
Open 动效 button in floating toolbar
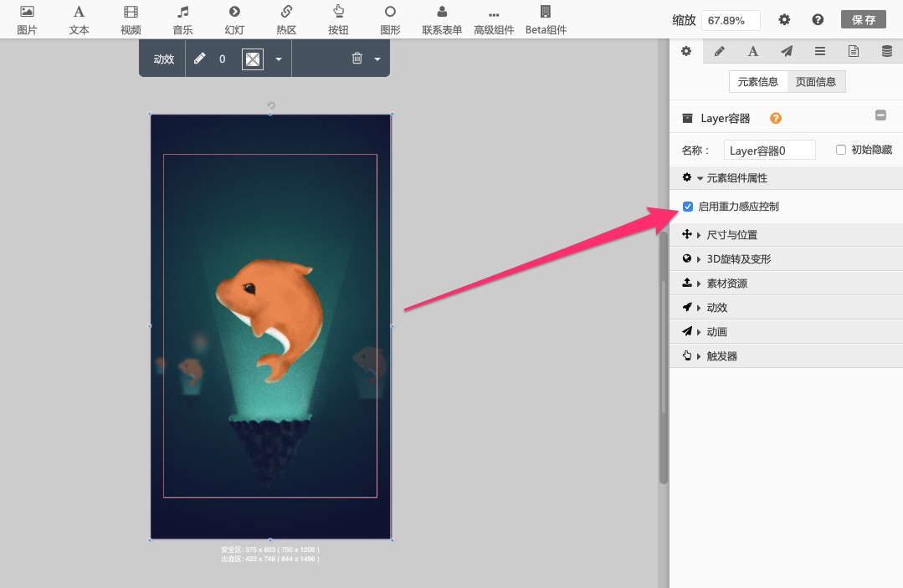pos(163,59)
